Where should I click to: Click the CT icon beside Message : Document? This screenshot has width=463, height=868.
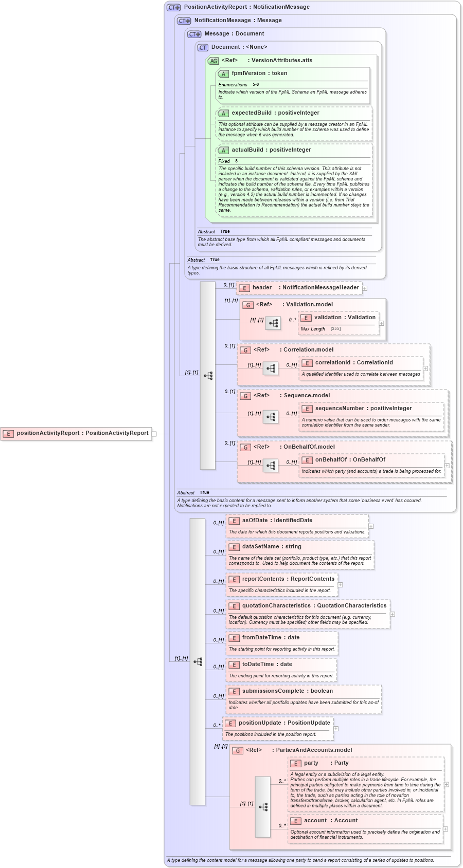(194, 34)
